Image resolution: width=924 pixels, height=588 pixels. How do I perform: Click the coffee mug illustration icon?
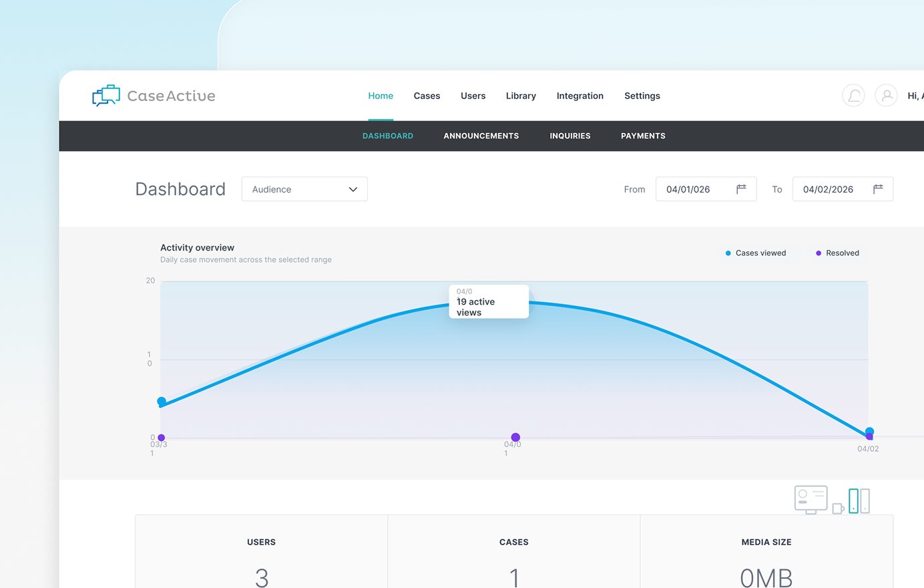coord(838,509)
